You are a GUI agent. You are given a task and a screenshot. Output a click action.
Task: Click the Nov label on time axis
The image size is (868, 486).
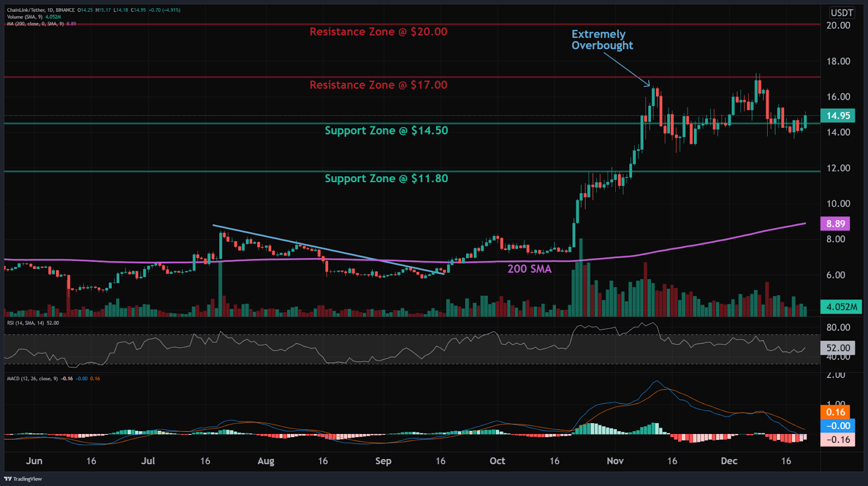point(615,461)
